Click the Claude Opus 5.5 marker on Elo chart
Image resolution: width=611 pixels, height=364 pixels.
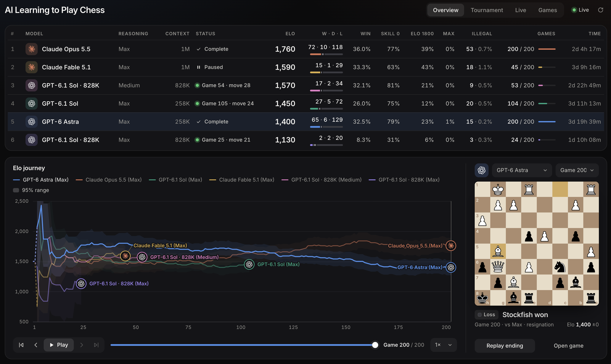451,246
